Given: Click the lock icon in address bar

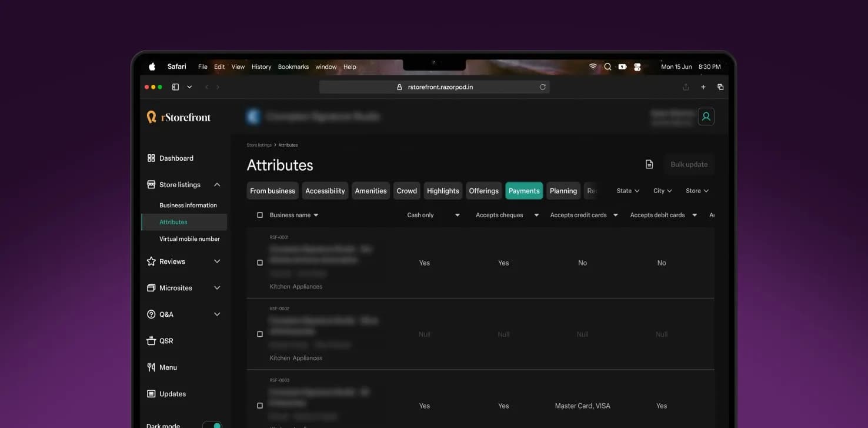Looking at the screenshot, I should [x=400, y=87].
